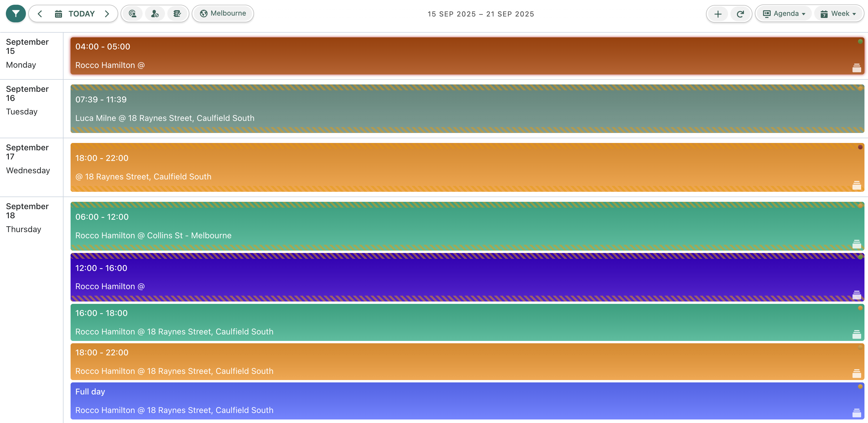Click the stack icon on the Full day shift
Image resolution: width=868 pixels, height=423 pixels.
pyautogui.click(x=856, y=413)
